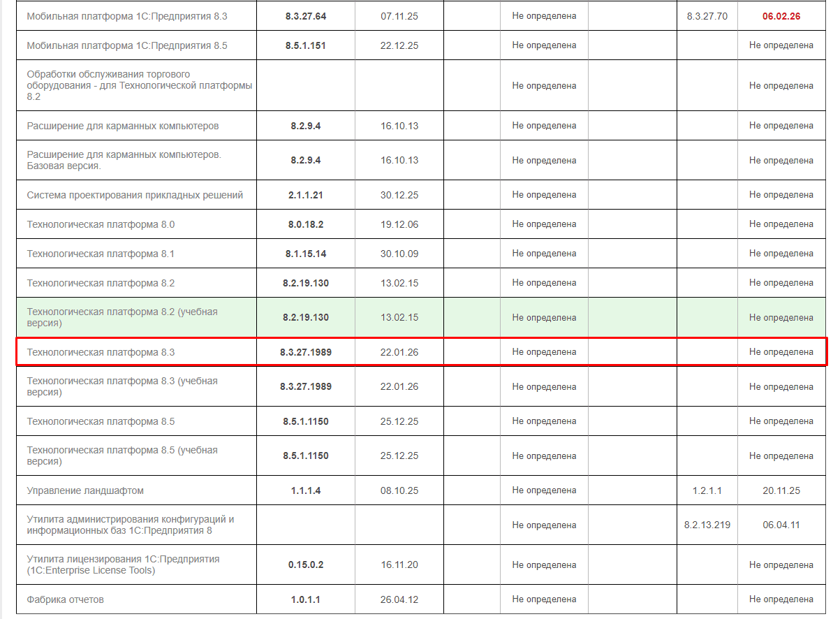Click planned version 8.2.13.219
840x619 pixels.
tap(707, 525)
